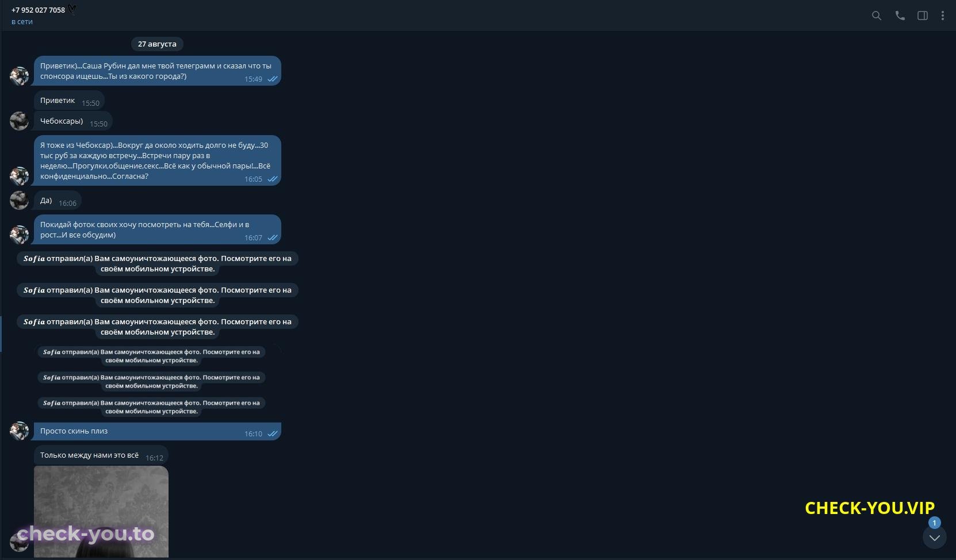Click the avatar beside 'Да)' message
This screenshot has height=560, width=956.
(19, 200)
